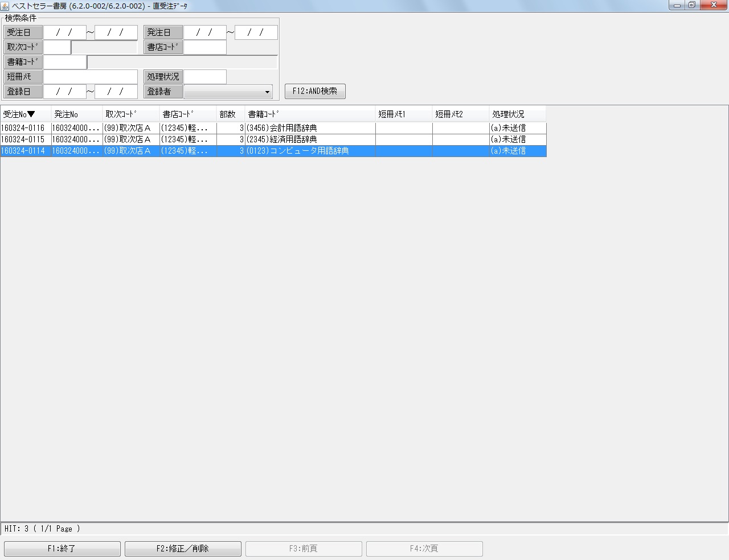Click into the 取次コード input field
Screen dimensions: 729x560
click(56, 47)
